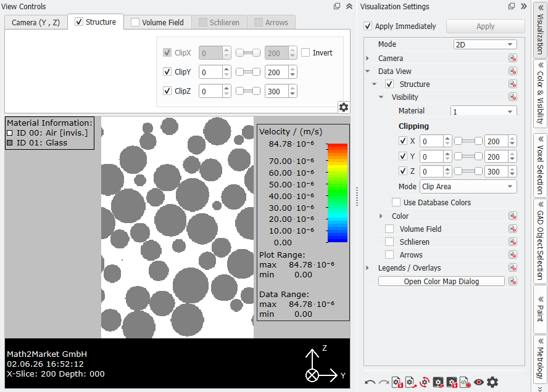Image resolution: width=548 pixels, height=392 pixels.
Task: Expand the Camera section
Action: 368,59
